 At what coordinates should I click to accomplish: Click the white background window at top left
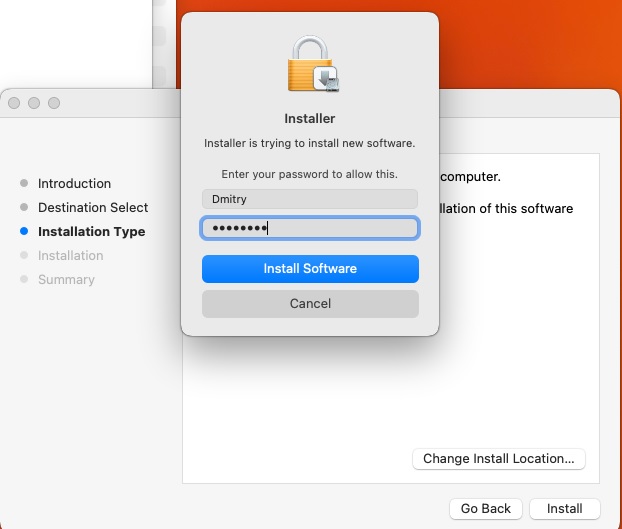point(75,40)
